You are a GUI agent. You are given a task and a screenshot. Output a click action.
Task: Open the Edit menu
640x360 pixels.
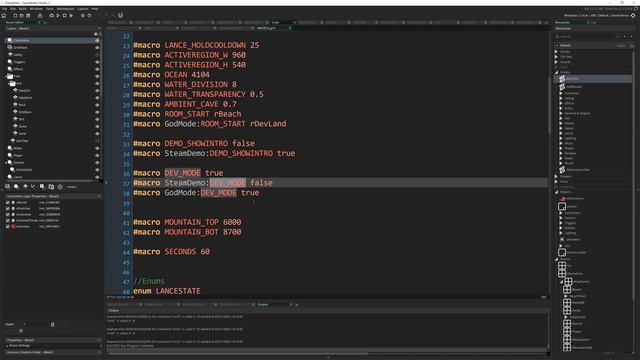[x=13, y=9]
